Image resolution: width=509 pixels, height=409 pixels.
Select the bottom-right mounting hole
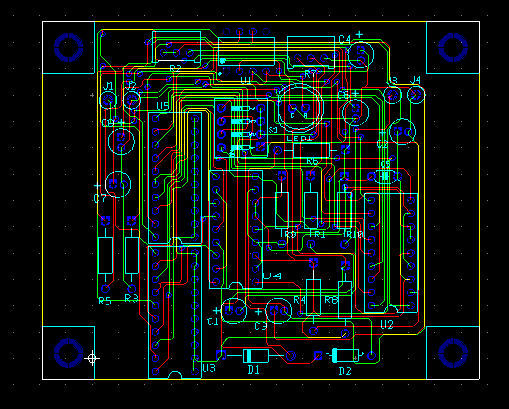[x=453, y=353]
